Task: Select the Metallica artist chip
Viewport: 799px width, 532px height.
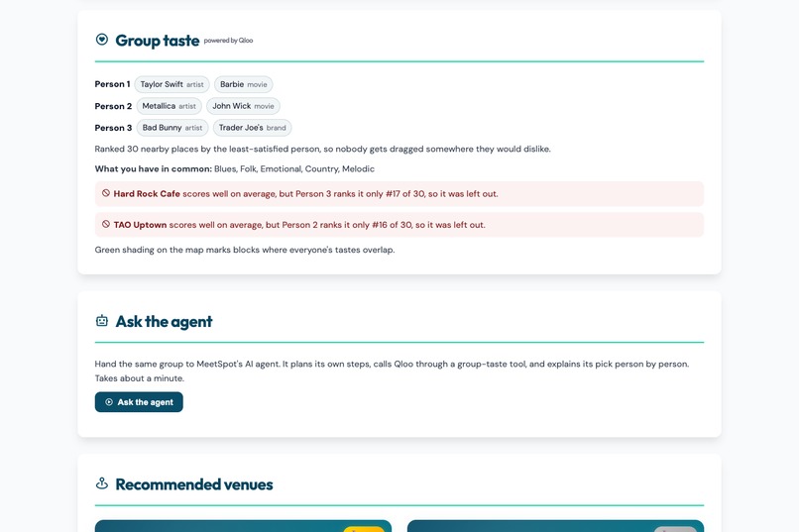Action: [x=170, y=106]
